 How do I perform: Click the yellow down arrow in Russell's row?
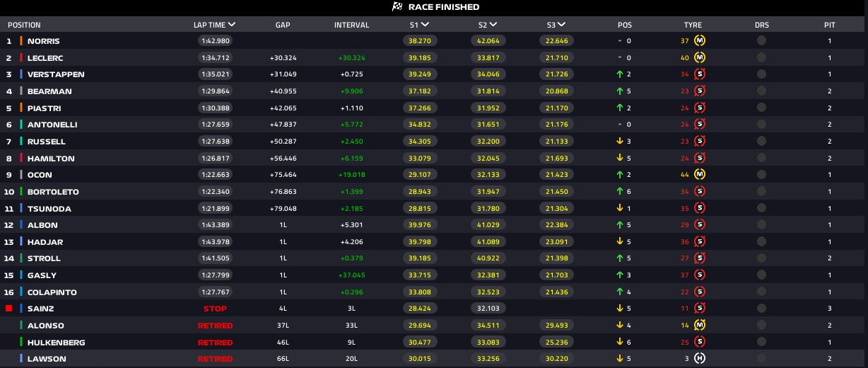pos(619,142)
